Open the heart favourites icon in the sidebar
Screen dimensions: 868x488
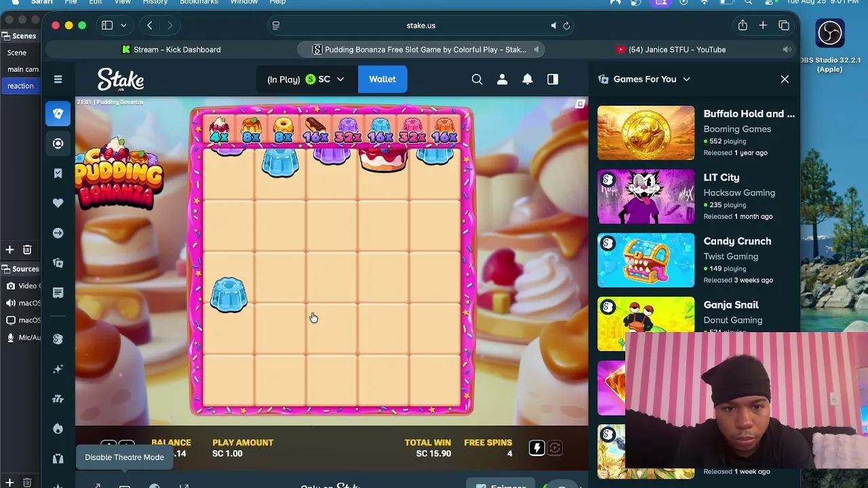pos(58,203)
